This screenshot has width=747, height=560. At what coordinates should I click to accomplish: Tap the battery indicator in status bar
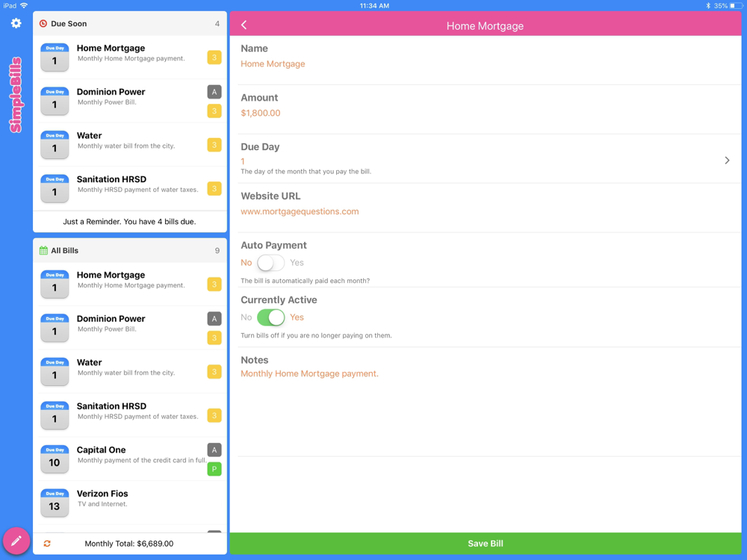[x=736, y=6]
